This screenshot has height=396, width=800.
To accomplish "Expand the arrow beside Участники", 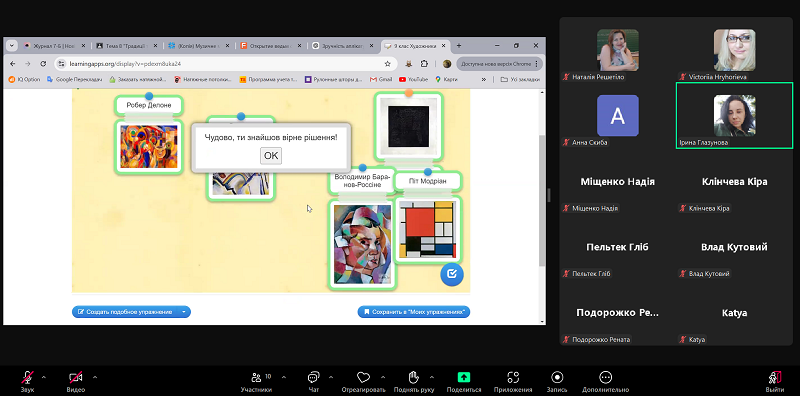I will 284,378.
